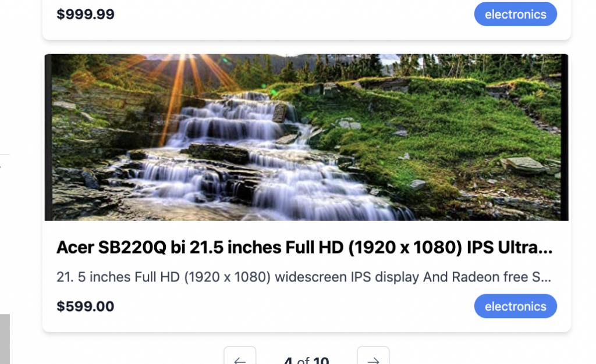Advance to the next page with right arrow
596x364 pixels.
point(373,356)
